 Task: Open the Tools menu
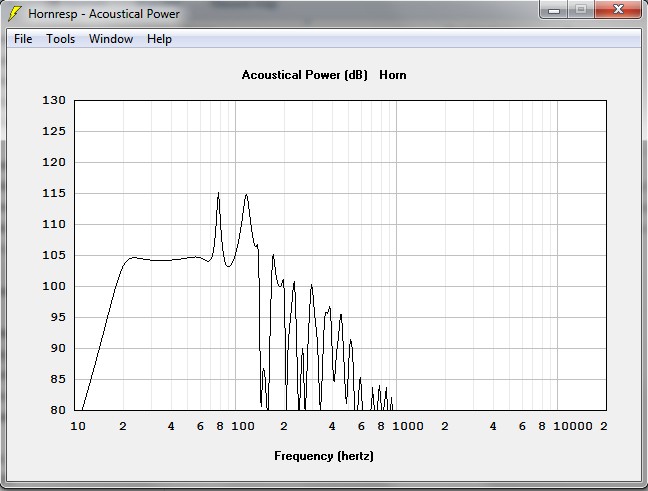click(61, 39)
